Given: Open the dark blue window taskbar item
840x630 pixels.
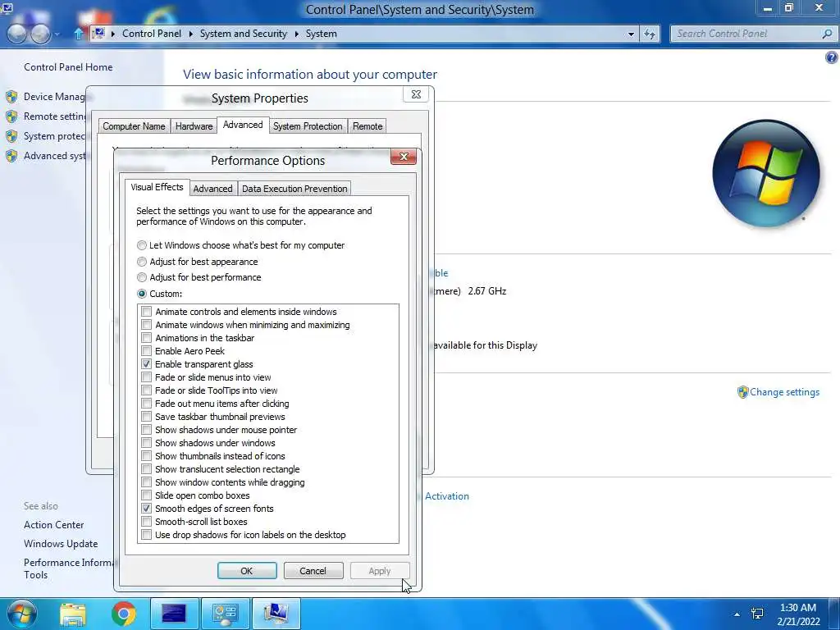Looking at the screenshot, I should 174,614.
